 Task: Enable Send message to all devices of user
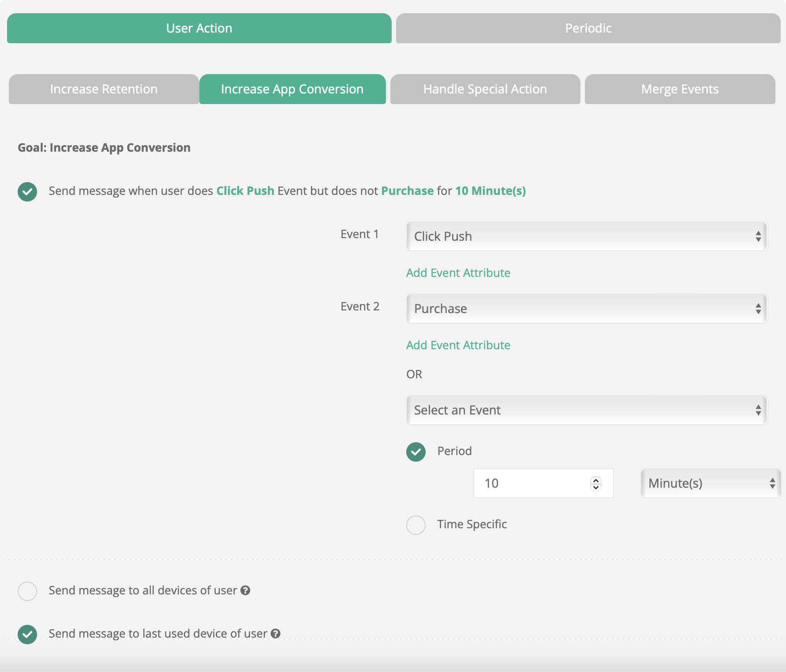(x=27, y=591)
